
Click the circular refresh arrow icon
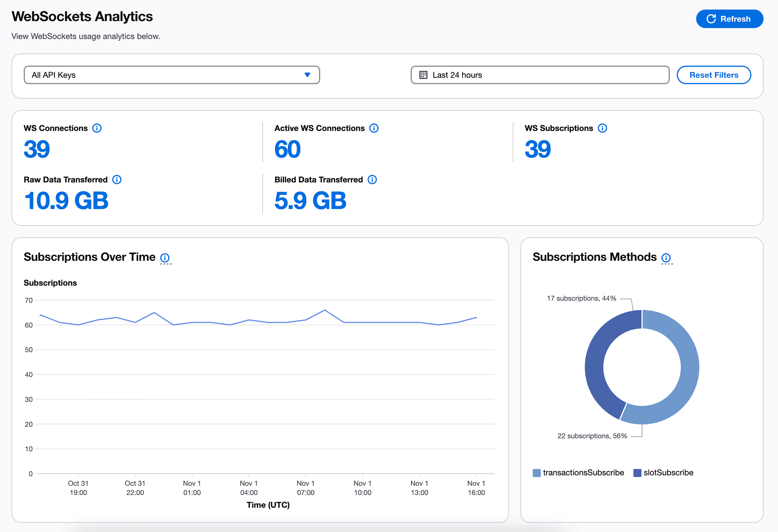coord(711,19)
